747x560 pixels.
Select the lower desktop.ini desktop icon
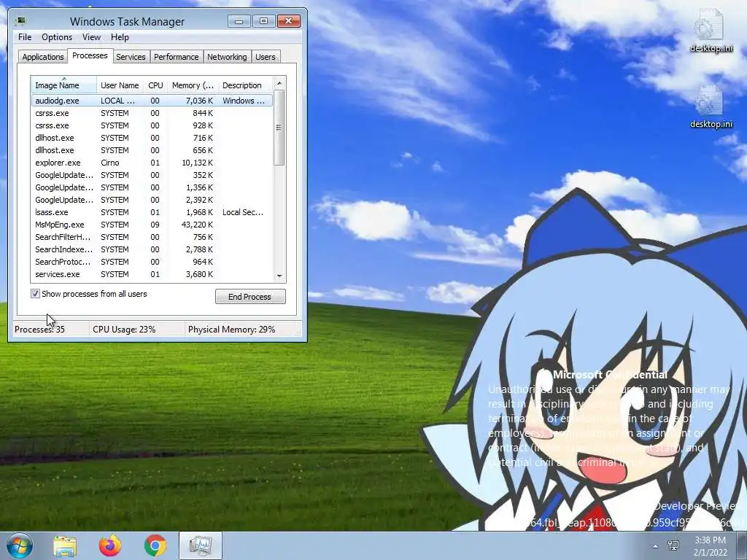click(x=711, y=107)
